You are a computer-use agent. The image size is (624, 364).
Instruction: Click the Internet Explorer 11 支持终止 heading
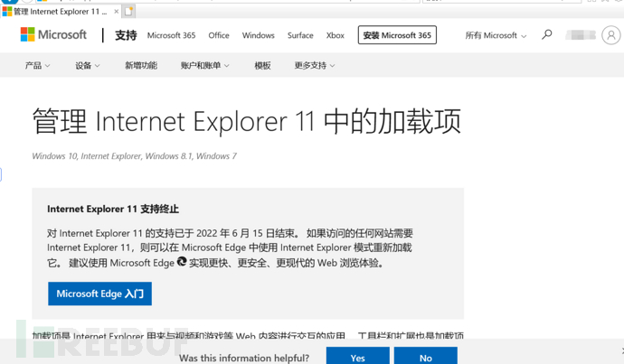[113, 209]
